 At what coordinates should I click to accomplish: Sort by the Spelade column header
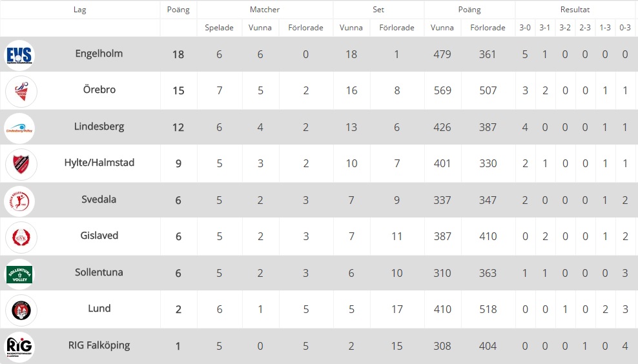pos(220,28)
